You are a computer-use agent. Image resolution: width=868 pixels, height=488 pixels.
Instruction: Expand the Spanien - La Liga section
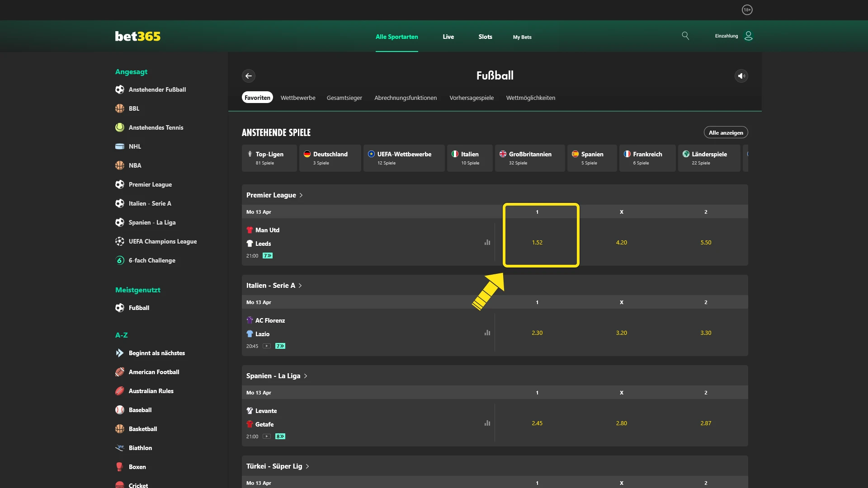[307, 375]
